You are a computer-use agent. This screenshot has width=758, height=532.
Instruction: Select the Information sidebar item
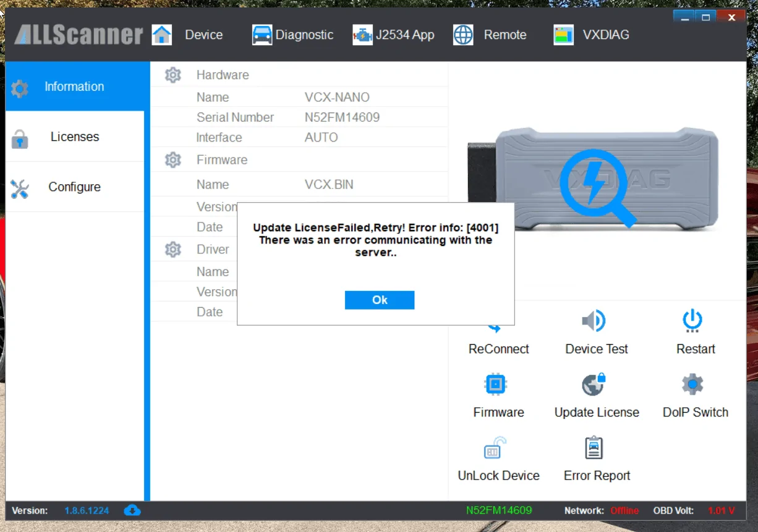pyautogui.click(x=74, y=87)
